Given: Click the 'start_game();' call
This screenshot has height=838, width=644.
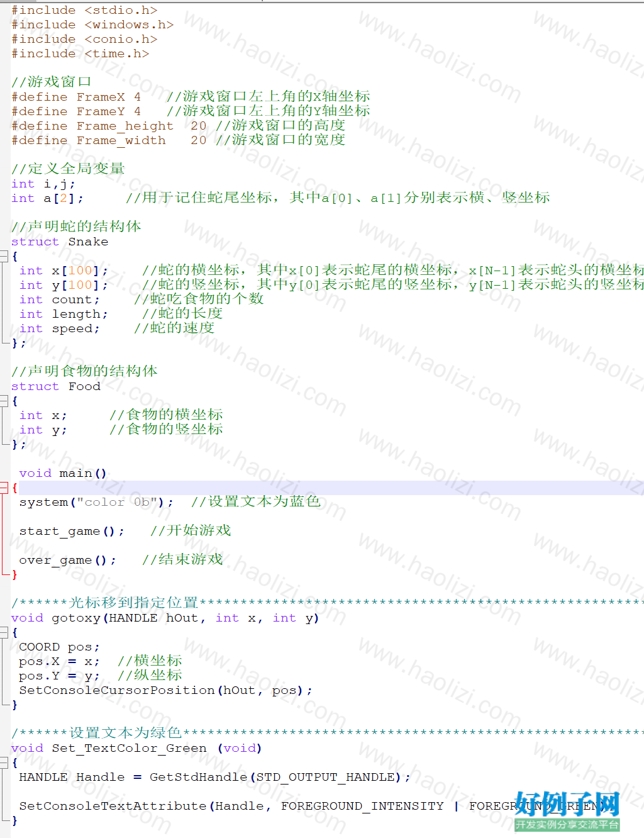Looking at the screenshot, I should point(72,531).
